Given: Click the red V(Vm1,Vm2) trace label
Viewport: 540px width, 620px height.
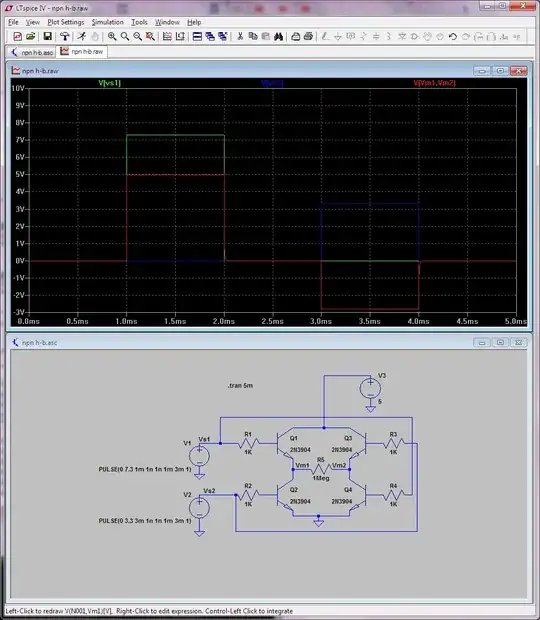Looking at the screenshot, I should pyautogui.click(x=434, y=83).
